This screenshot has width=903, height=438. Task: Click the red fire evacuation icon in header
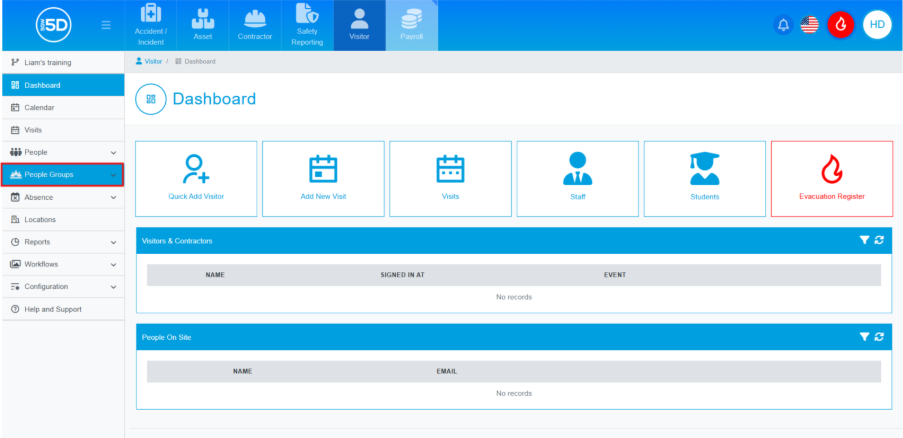pos(841,24)
